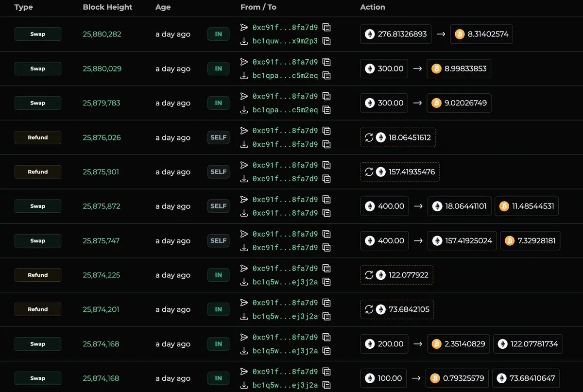583x392 pixels.
Task: Open block height 25,880,029
Action: (102, 68)
